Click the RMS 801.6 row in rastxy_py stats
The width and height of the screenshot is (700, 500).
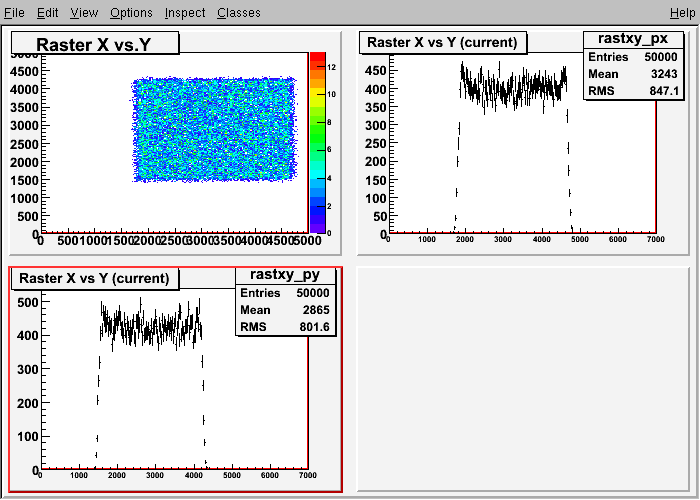click(285, 327)
